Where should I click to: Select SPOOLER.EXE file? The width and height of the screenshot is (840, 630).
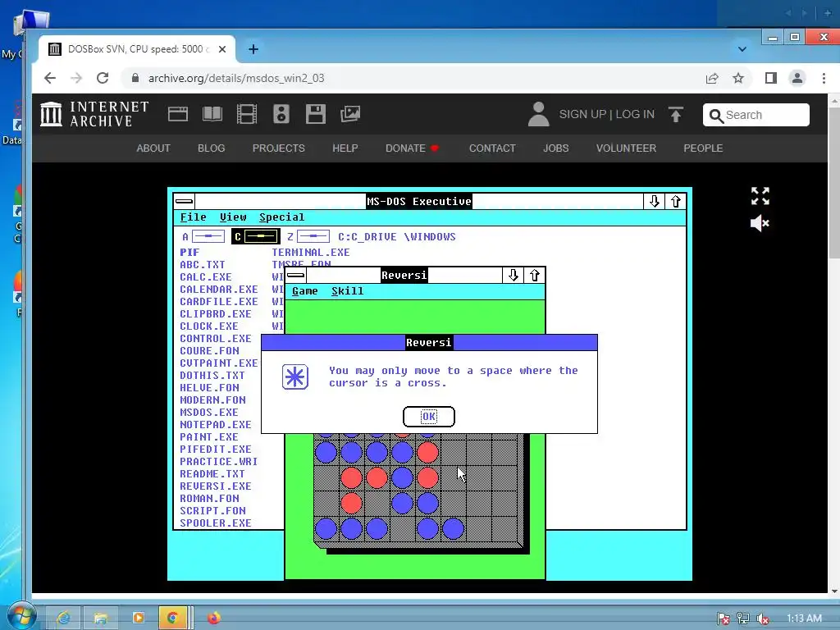click(216, 523)
